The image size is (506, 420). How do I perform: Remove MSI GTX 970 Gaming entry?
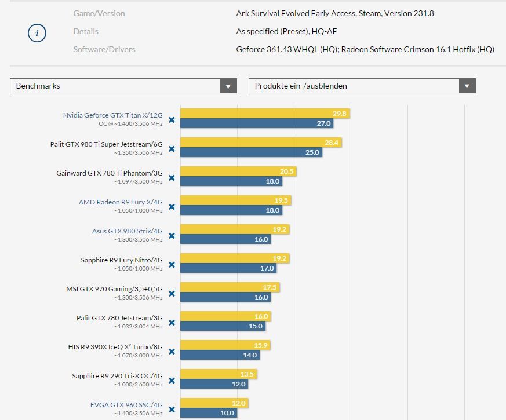(172, 294)
